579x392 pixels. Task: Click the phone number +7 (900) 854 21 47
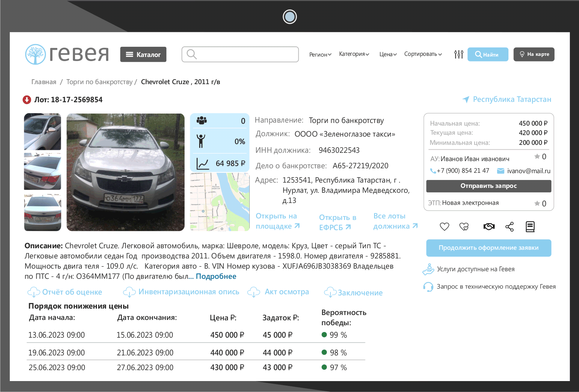(x=463, y=171)
